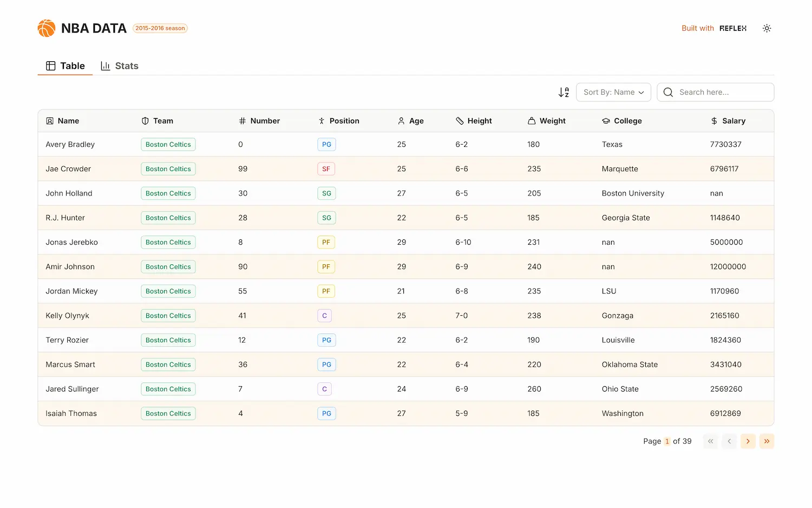Click the magnifier icon in search box

tap(669, 93)
